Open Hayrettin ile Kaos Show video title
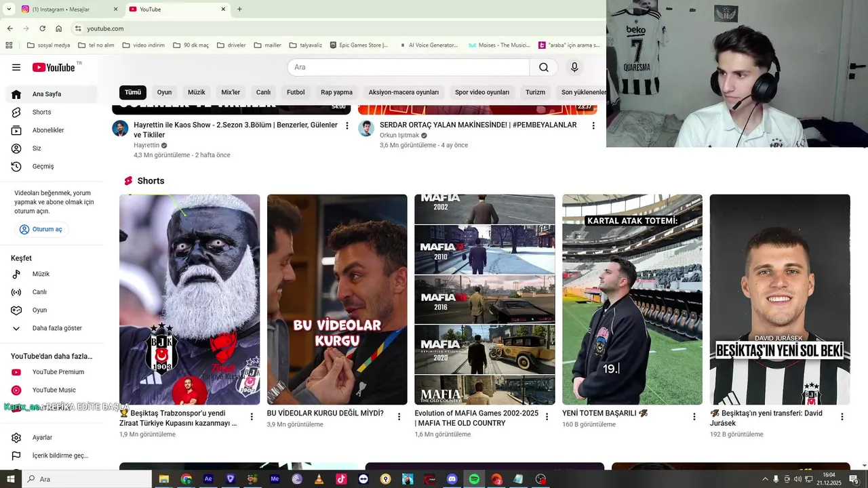 (235, 130)
